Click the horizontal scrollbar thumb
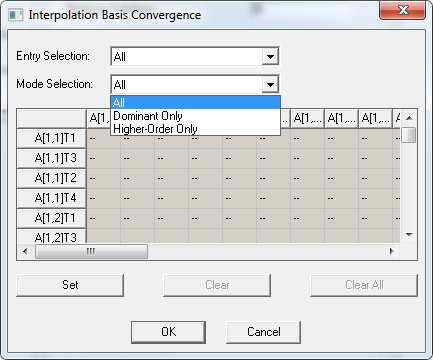Image resolution: width=433 pixels, height=360 pixels. pyautogui.click(x=91, y=251)
